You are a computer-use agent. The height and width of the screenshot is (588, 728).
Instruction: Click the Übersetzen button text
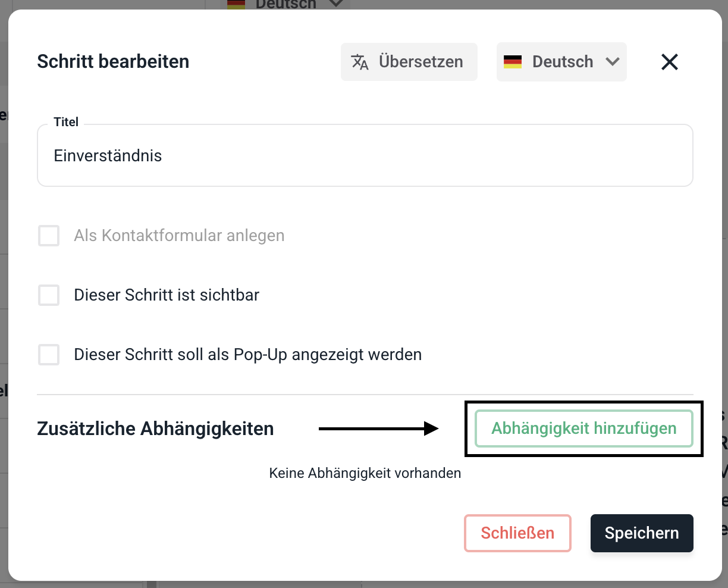tap(421, 62)
